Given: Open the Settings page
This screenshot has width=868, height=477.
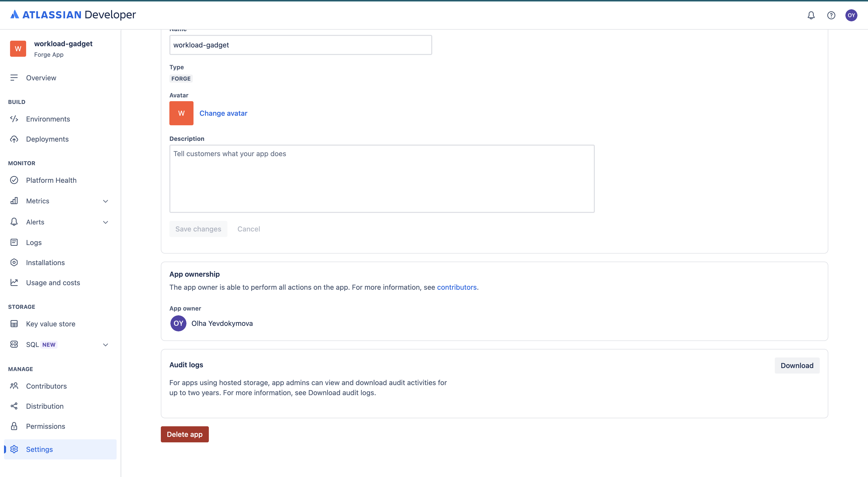Looking at the screenshot, I should tap(39, 449).
